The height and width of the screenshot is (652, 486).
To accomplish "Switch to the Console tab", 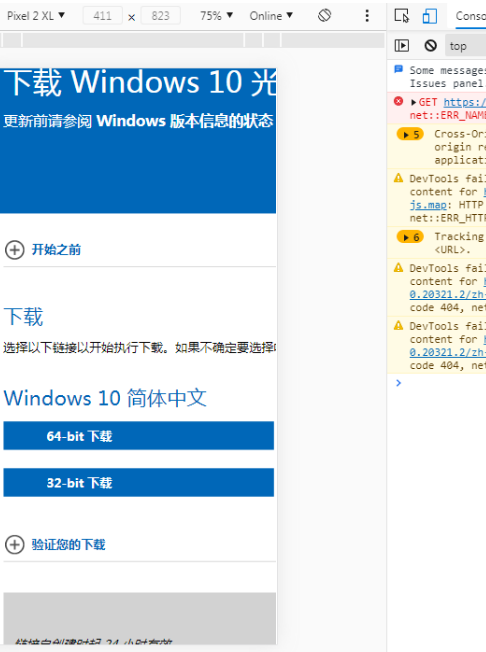I will 470,16.
